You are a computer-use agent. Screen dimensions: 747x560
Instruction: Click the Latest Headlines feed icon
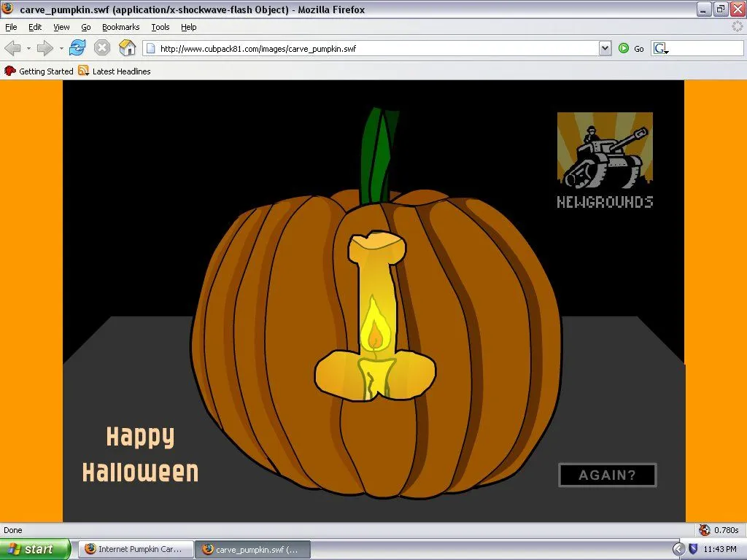click(x=84, y=71)
